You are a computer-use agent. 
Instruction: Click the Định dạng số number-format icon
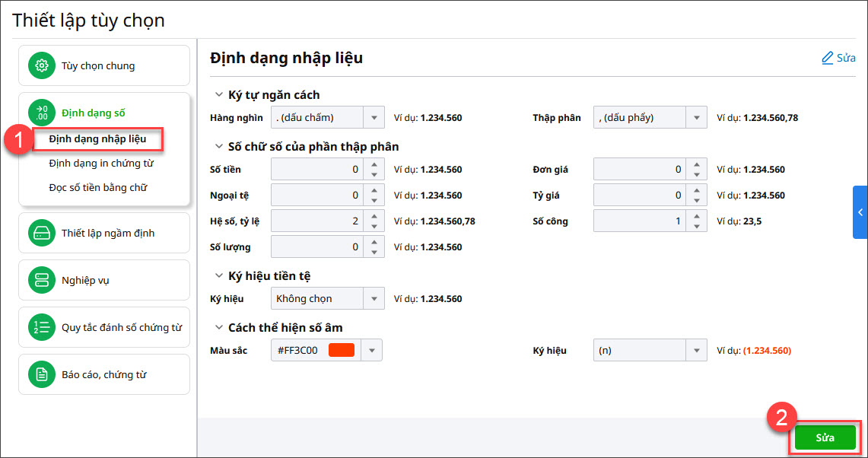pyautogui.click(x=42, y=113)
